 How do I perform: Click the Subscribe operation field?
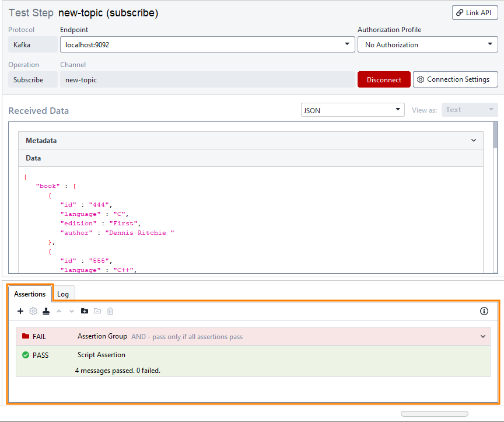(x=33, y=79)
